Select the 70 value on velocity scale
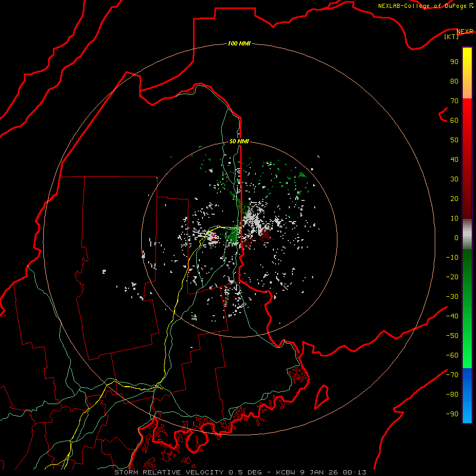476x476 pixels. click(454, 101)
